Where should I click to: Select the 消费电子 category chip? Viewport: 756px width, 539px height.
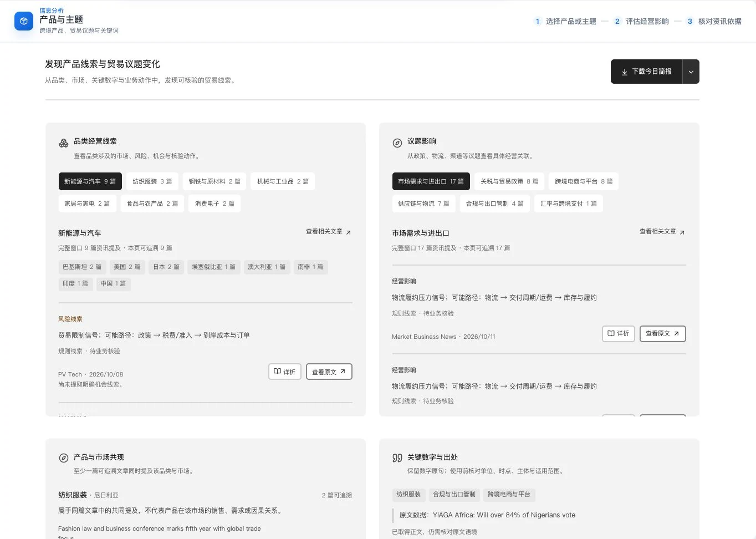(214, 204)
